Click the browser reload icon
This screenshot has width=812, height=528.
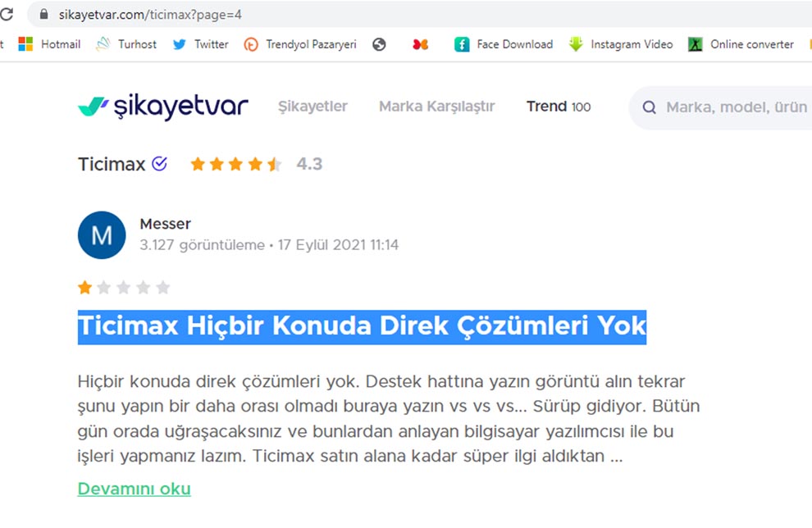(x=7, y=15)
